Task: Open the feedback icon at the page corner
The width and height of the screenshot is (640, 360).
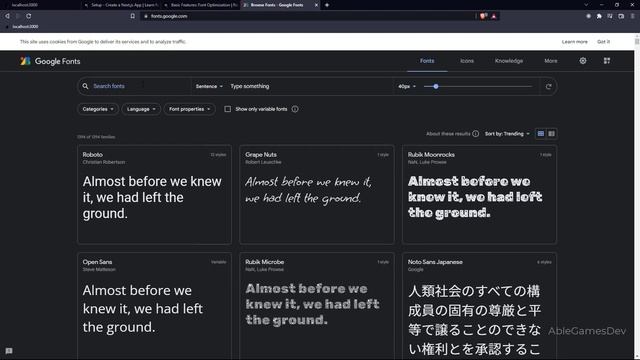Action: tap(9, 351)
